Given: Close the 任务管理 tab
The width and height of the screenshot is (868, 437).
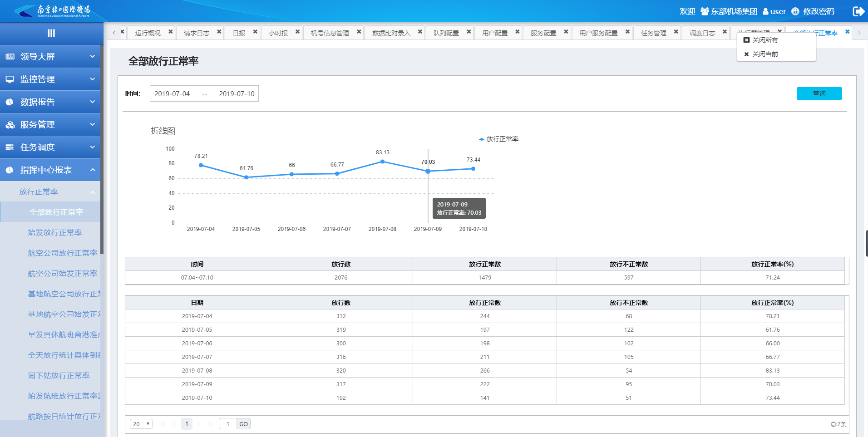Looking at the screenshot, I should tap(676, 32).
